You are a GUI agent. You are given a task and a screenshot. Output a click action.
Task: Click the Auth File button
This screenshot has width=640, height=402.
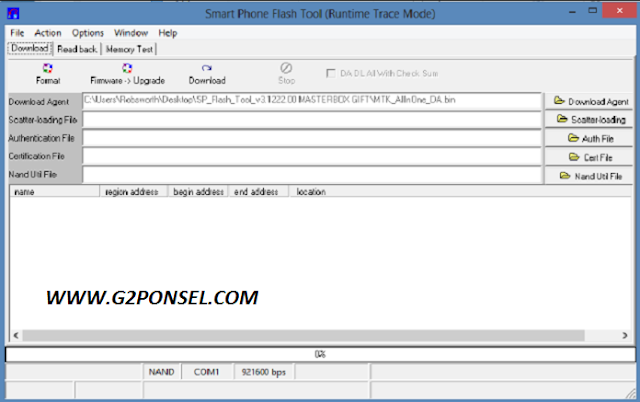tap(589, 138)
